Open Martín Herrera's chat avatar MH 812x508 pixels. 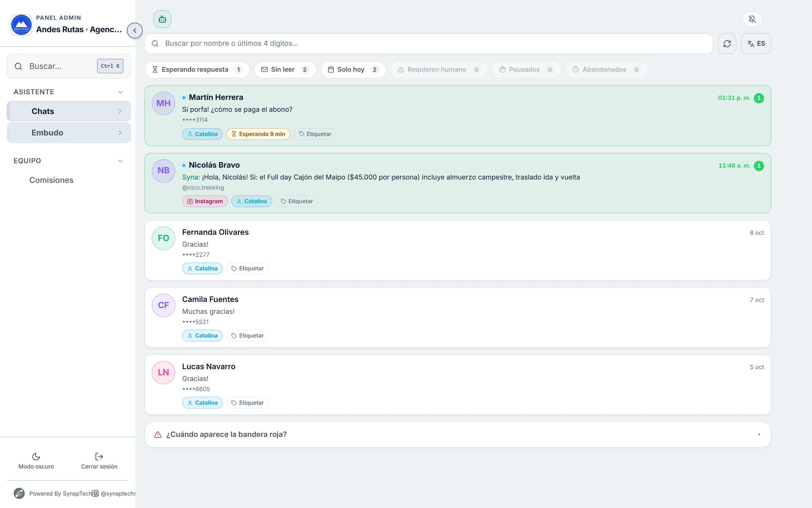[x=164, y=104]
